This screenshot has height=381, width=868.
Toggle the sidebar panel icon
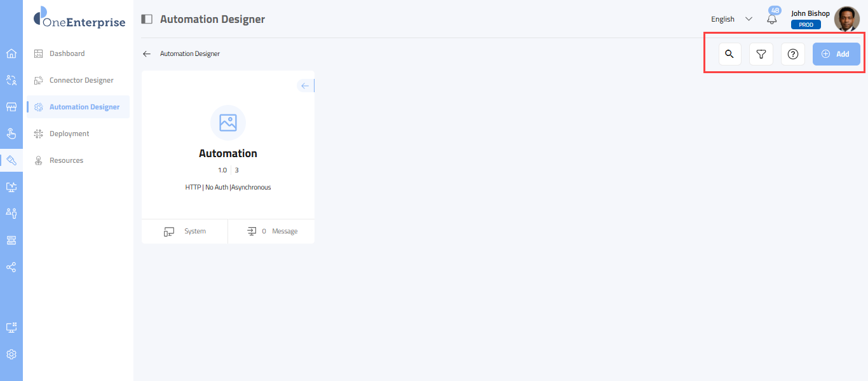coord(147,19)
